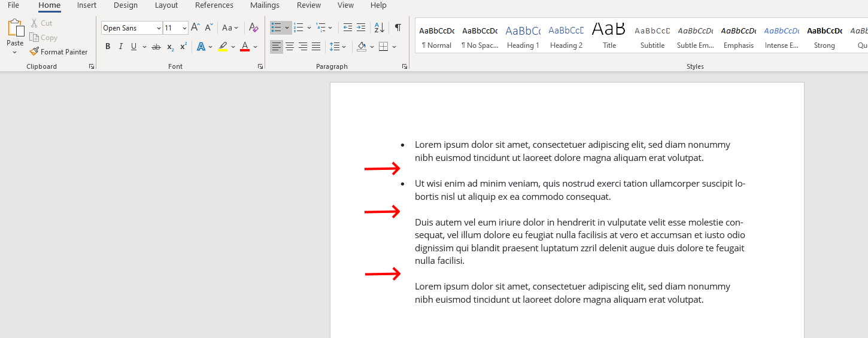Click the Grow Font size icon

click(195, 28)
